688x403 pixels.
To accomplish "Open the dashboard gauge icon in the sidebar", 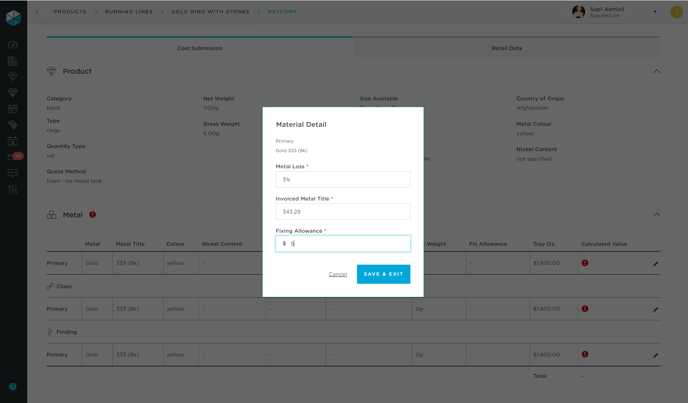I will [13, 44].
